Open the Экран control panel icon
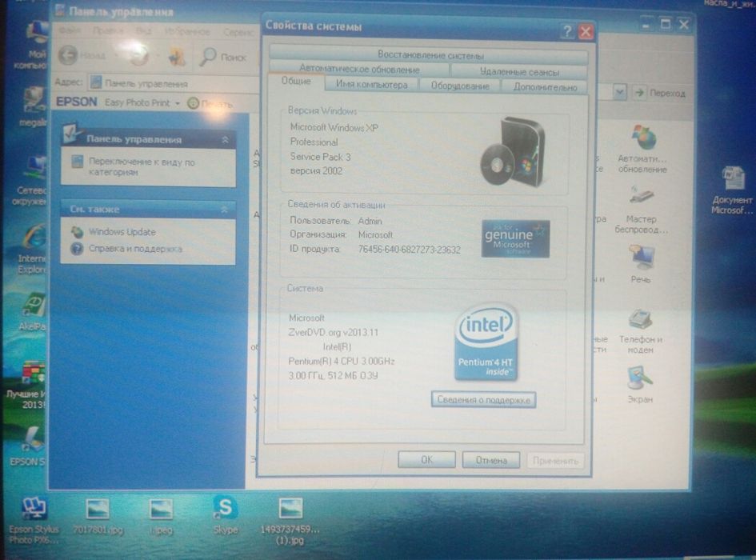Screen dimensions: 756x560 coord(640,385)
